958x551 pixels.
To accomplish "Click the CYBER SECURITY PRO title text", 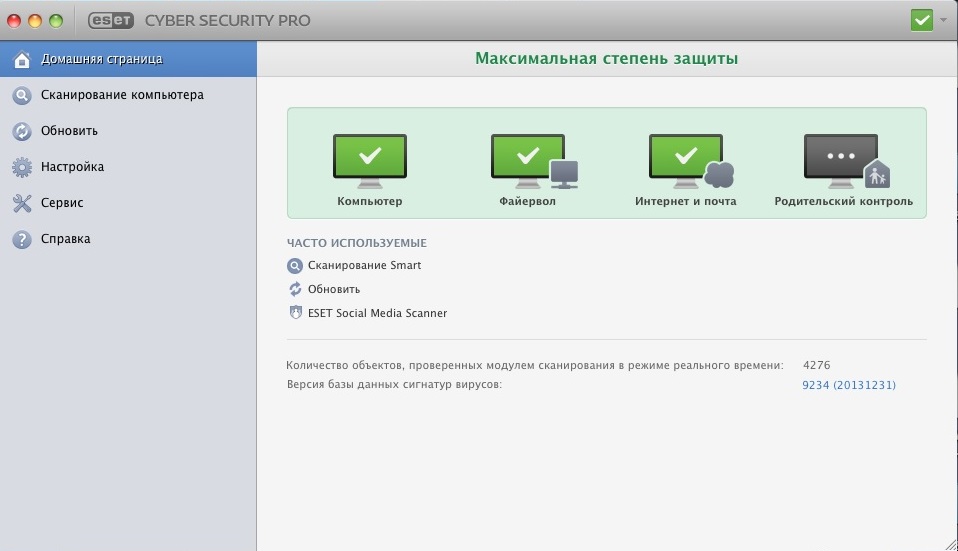I will tap(227, 21).
